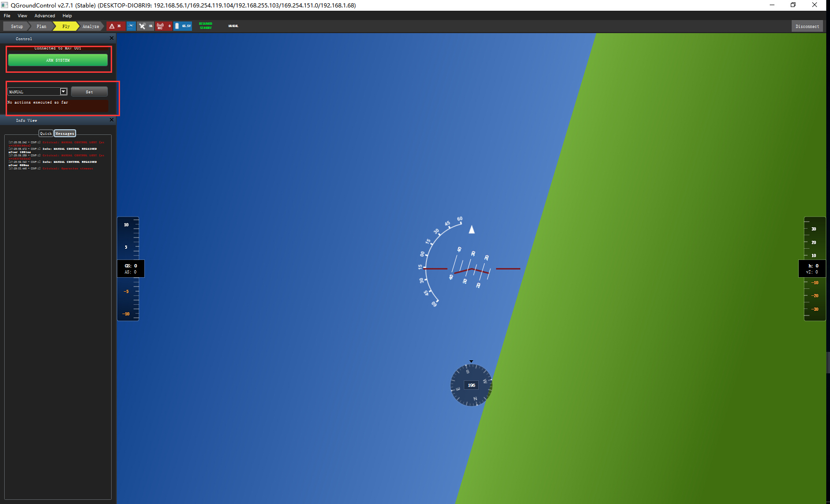Open the File menu

[x=7, y=16]
